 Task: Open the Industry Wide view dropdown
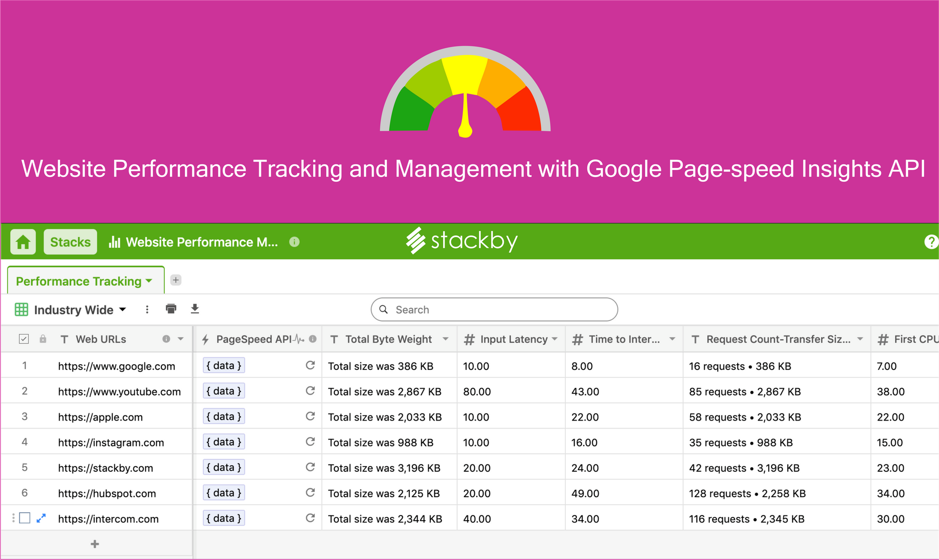[x=122, y=309]
